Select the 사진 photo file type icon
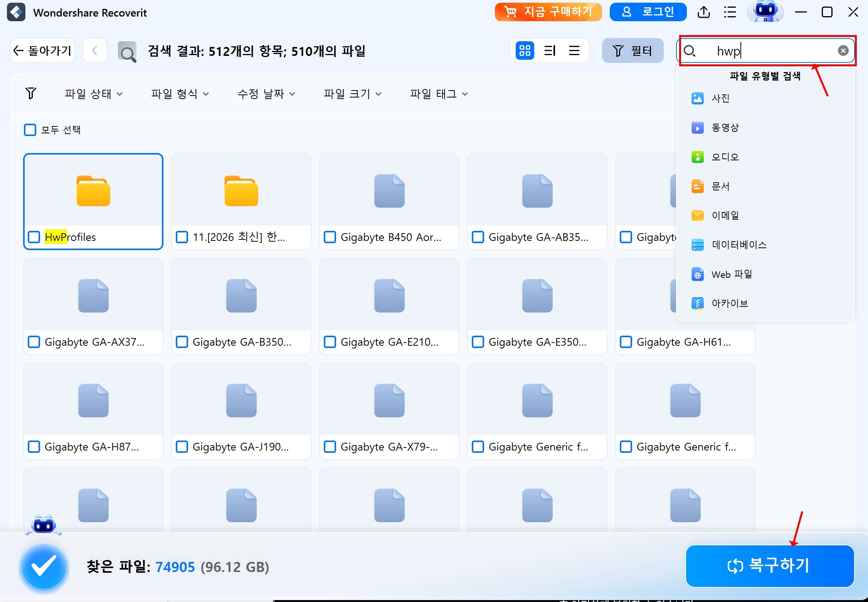The width and height of the screenshot is (868, 602). [698, 98]
